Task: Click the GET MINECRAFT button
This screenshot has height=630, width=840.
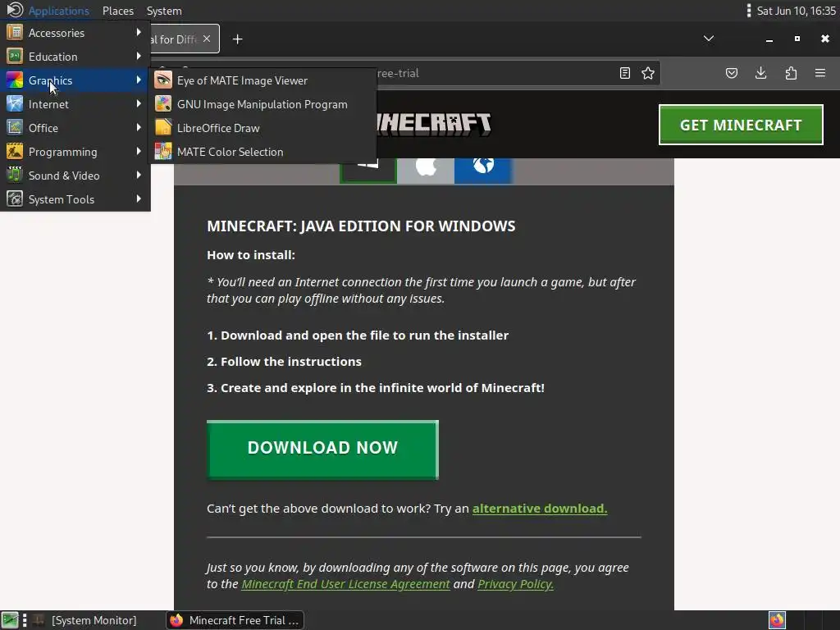Action: 741,125
